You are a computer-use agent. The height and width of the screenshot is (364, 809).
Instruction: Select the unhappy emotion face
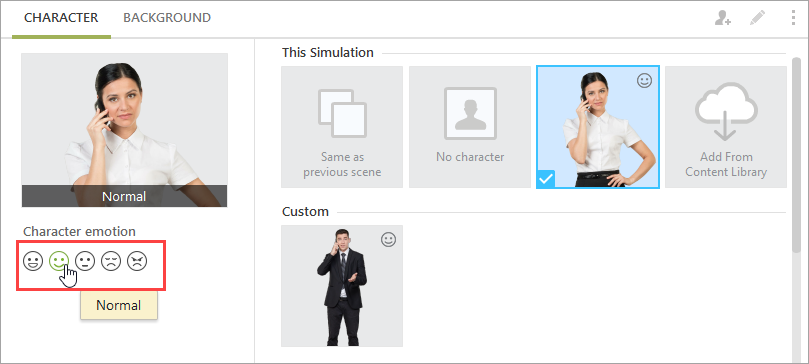coord(111,261)
